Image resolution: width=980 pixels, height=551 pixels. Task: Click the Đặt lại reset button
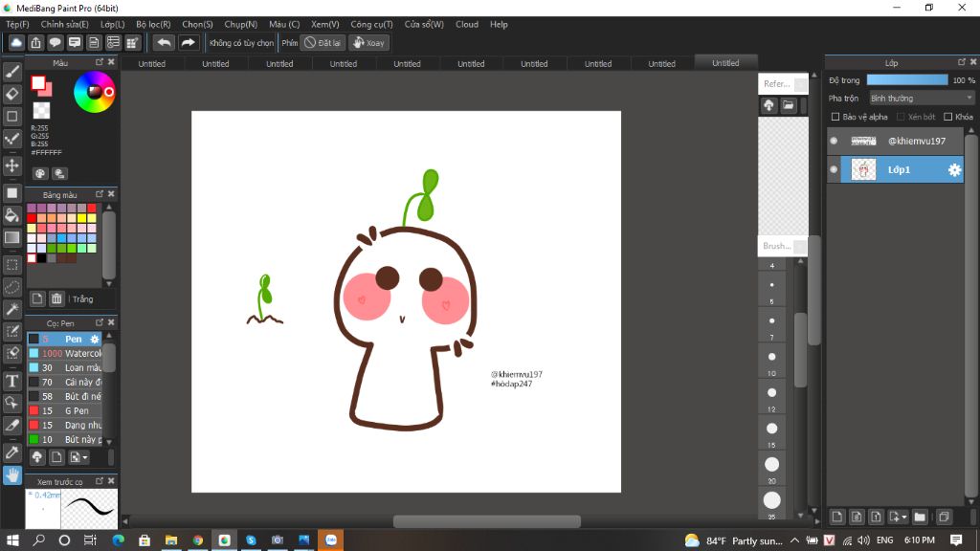323,42
